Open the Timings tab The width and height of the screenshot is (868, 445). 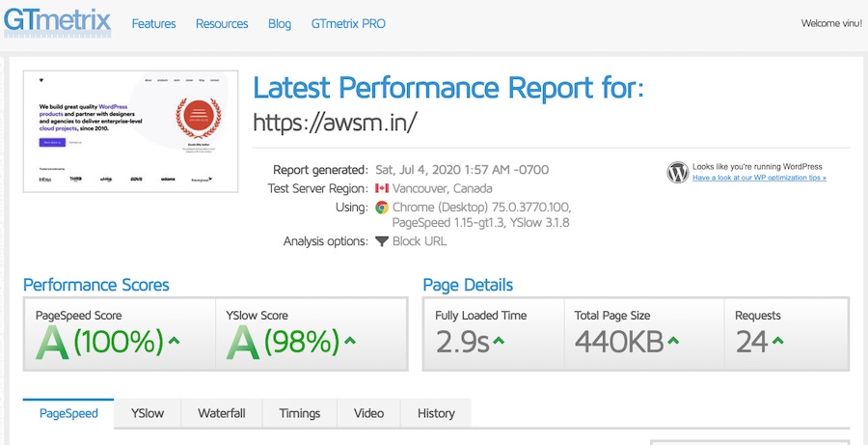(299, 413)
